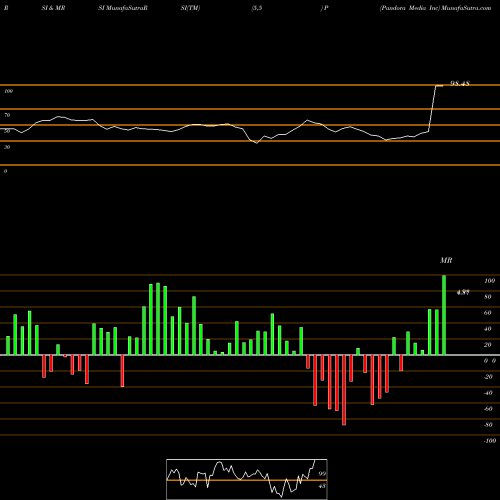Screen dimensions: 500x500
Task: Click the MR indicator heading label
Action: pos(446,260)
